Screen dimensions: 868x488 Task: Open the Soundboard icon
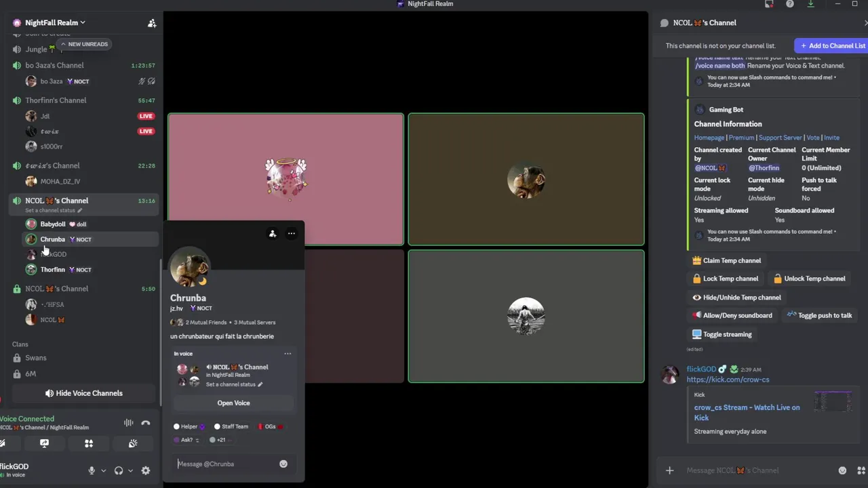pos(133,443)
